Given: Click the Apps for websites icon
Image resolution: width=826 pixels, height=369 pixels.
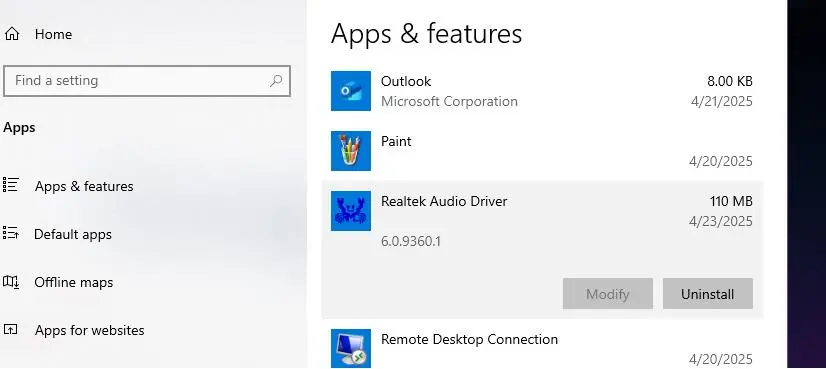Looking at the screenshot, I should pyautogui.click(x=11, y=330).
